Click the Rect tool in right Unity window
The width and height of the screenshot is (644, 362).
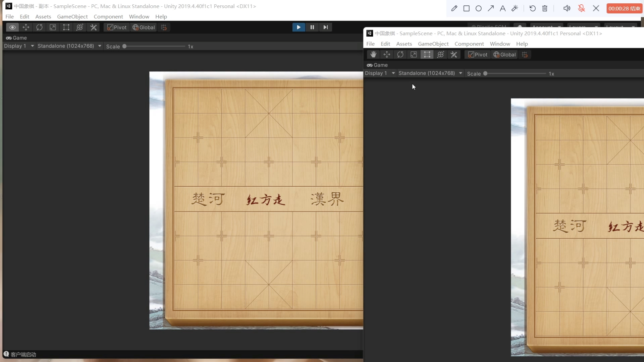coord(427,55)
